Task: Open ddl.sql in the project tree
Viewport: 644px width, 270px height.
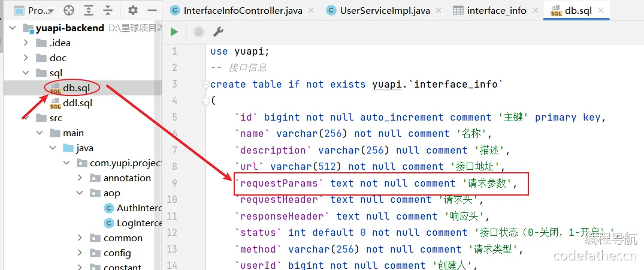Action: tap(78, 103)
